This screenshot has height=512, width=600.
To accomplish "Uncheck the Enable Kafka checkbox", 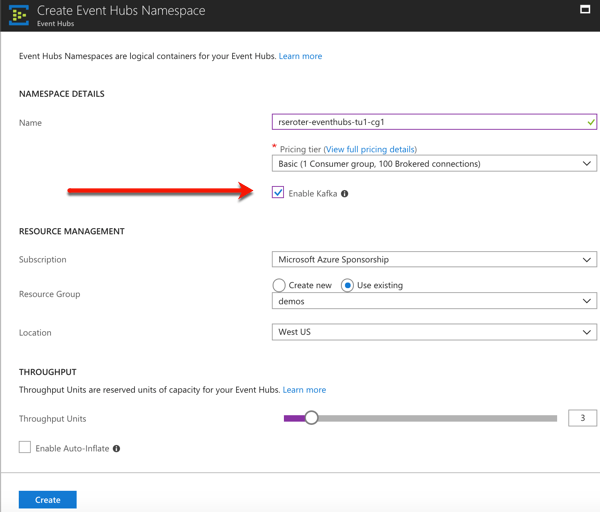I will point(278,193).
